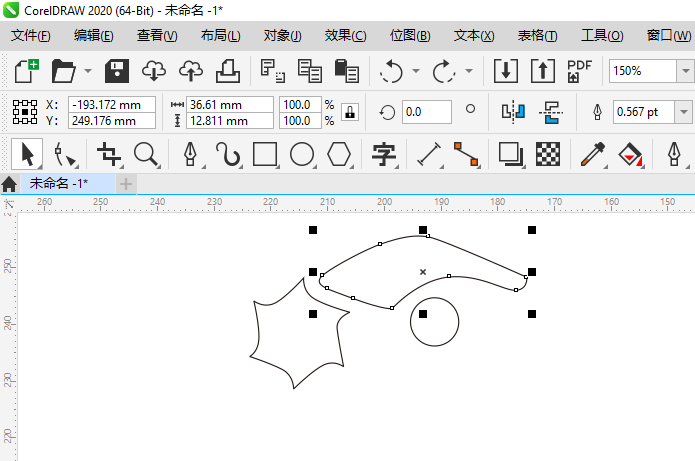This screenshot has height=461, width=695.
Task: Switch to the 未命名 -1* document tab
Action: 67,184
